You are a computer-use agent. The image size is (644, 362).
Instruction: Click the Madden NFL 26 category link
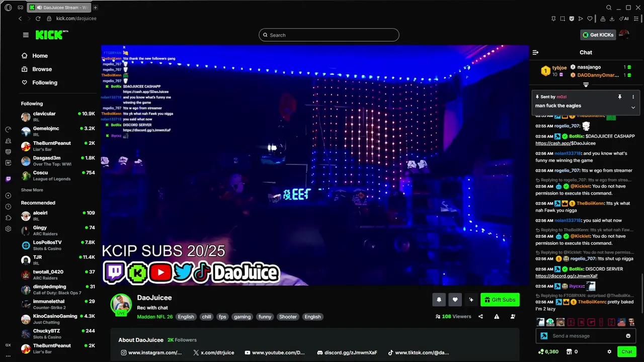(155, 317)
